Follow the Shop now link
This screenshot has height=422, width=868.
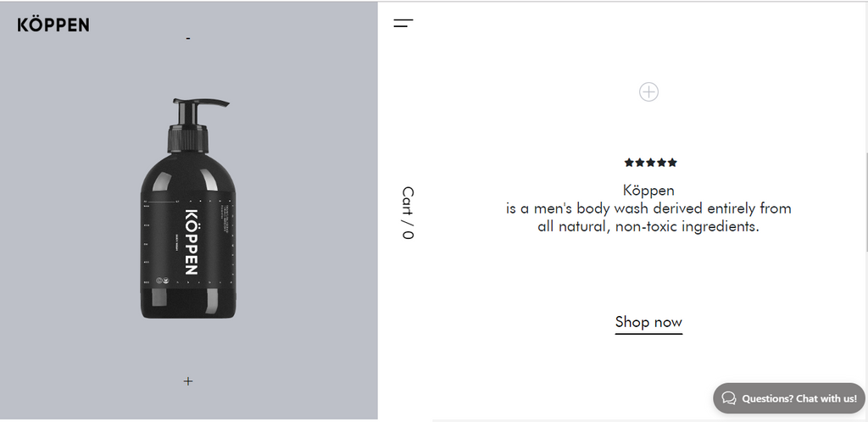click(x=648, y=322)
